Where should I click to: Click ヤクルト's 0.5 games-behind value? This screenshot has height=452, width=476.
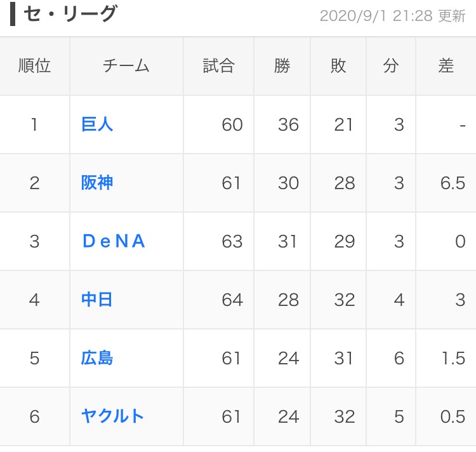[453, 416]
